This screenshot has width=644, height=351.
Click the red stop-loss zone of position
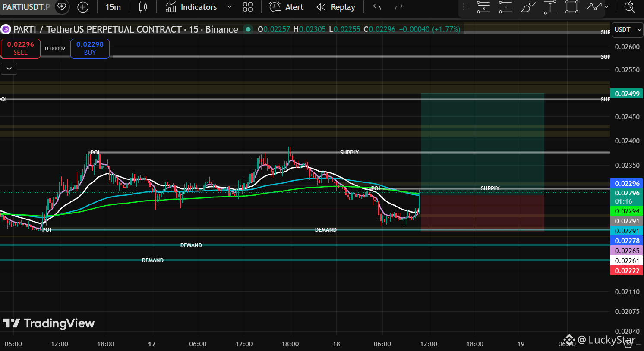(482, 213)
